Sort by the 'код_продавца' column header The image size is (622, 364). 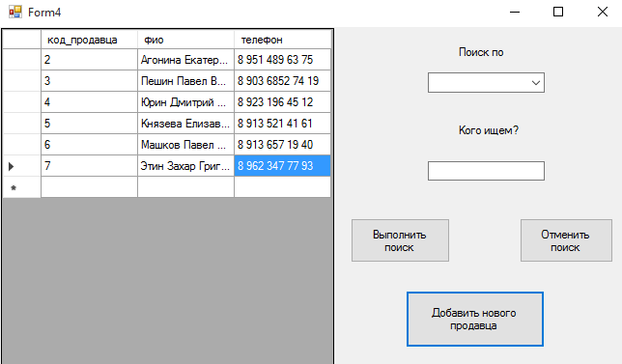point(89,40)
